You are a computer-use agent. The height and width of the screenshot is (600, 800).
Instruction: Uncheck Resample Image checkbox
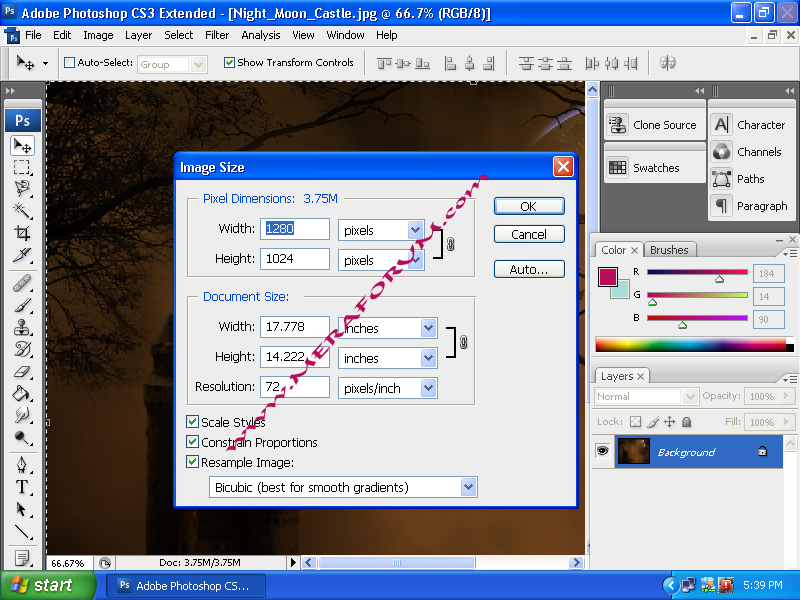[x=192, y=462]
